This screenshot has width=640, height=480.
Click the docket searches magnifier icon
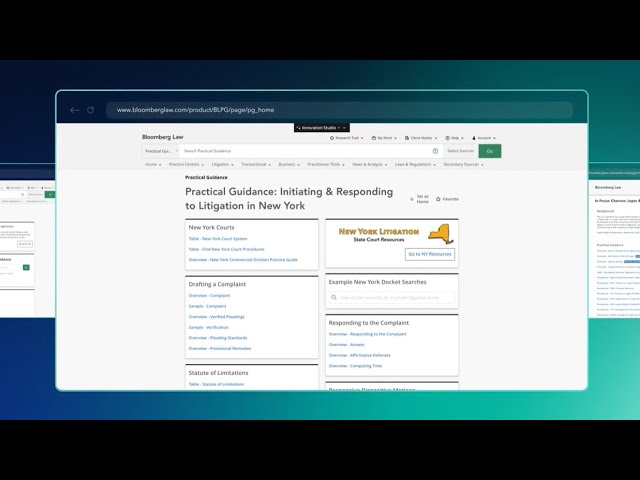[x=334, y=298]
